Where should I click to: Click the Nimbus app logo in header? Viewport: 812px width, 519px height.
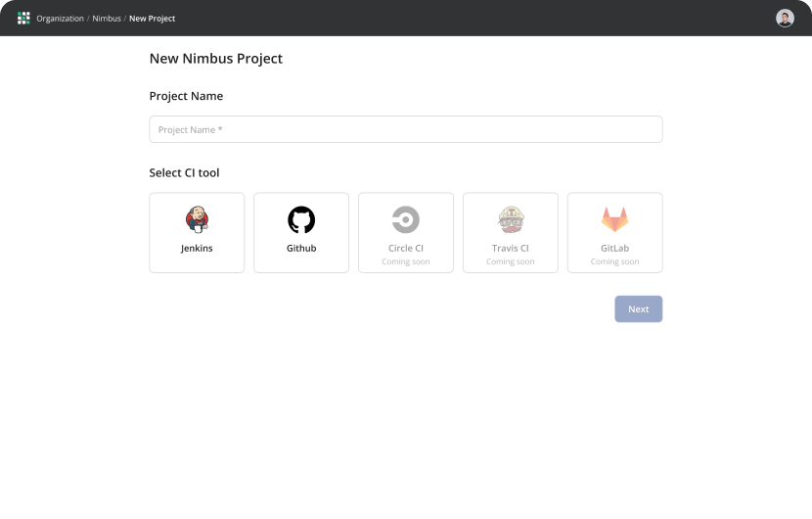(23, 18)
